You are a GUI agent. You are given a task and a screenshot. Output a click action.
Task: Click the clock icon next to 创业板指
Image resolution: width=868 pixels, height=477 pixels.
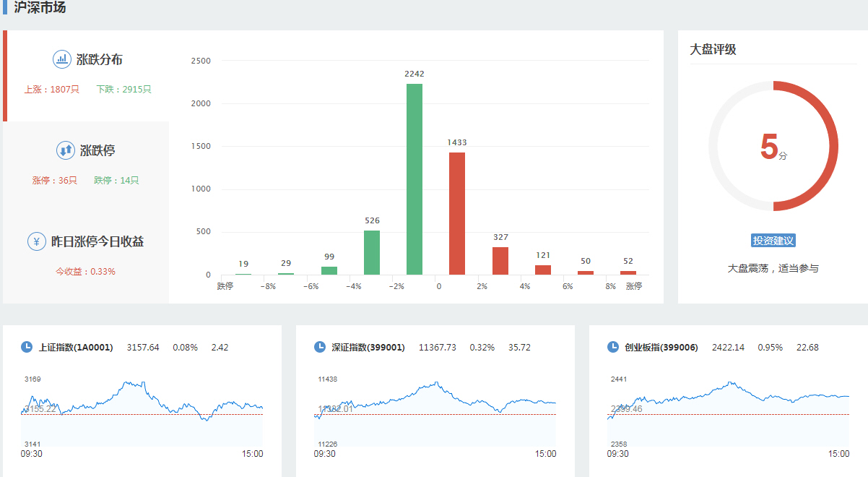[613, 347]
